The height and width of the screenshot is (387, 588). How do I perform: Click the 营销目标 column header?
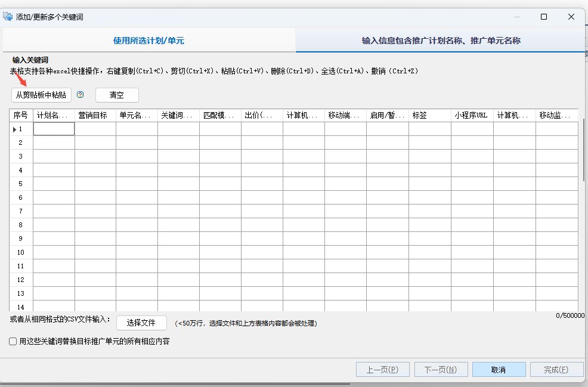[95, 115]
